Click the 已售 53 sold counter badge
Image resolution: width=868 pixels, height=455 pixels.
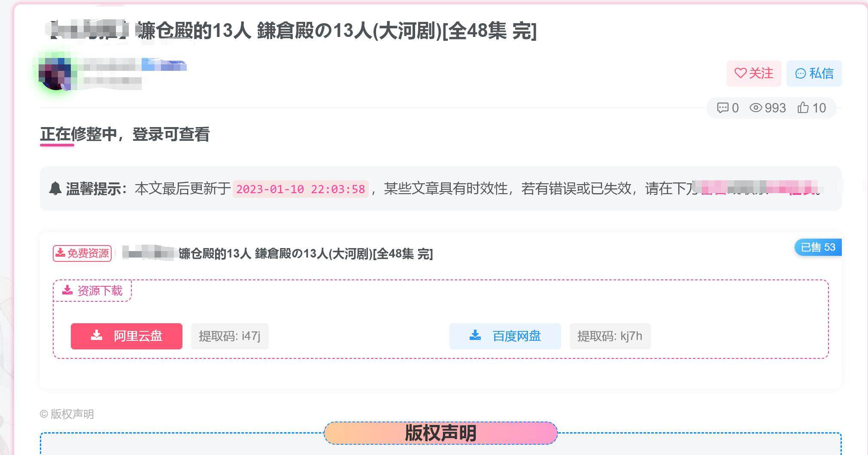pyautogui.click(x=818, y=247)
